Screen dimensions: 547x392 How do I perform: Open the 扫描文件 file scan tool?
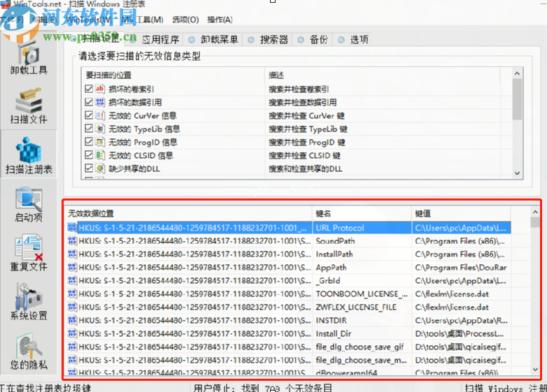(x=29, y=106)
